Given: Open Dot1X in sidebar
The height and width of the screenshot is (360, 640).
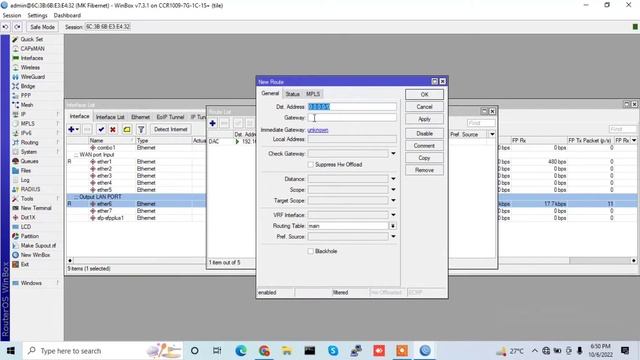Looking at the screenshot, I should click(28, 218).
